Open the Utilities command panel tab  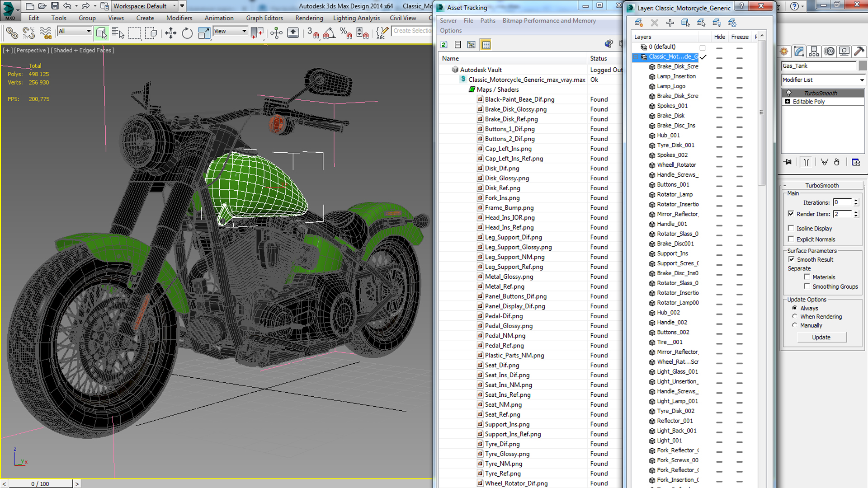point(859,52)
